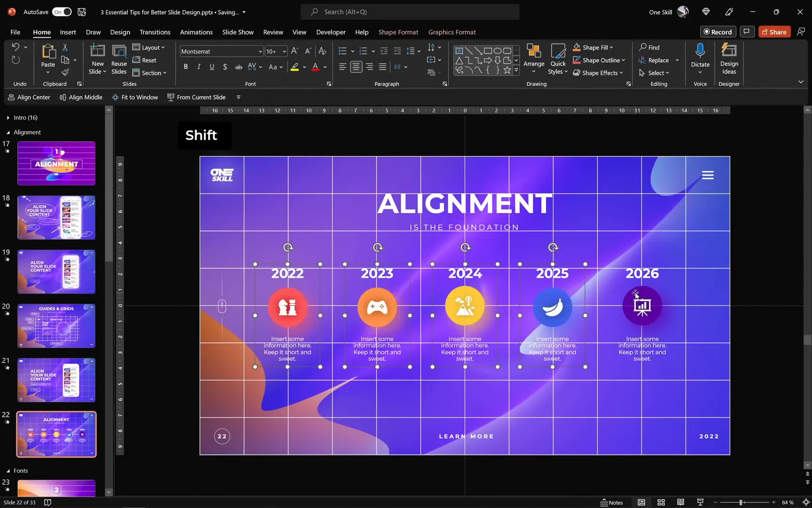This screenshot has width=812, height=508.
Task: Click the Convert to SmartArt icon
Action: (x=431, y=72)
